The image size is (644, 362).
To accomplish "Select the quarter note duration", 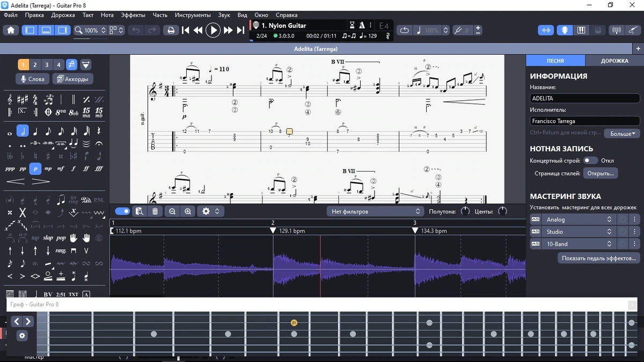I will pyautogui.click(x=35, y=131).
